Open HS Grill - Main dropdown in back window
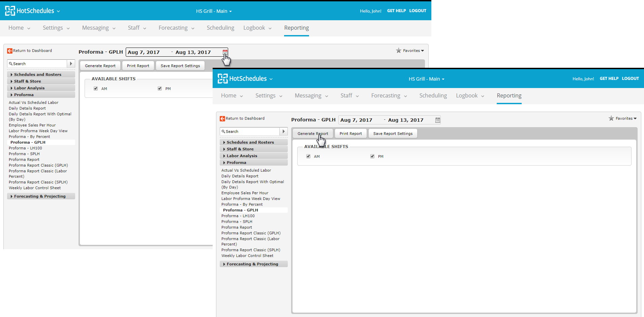Viewport: 644px width, 317px height. [x=214, y=11]
